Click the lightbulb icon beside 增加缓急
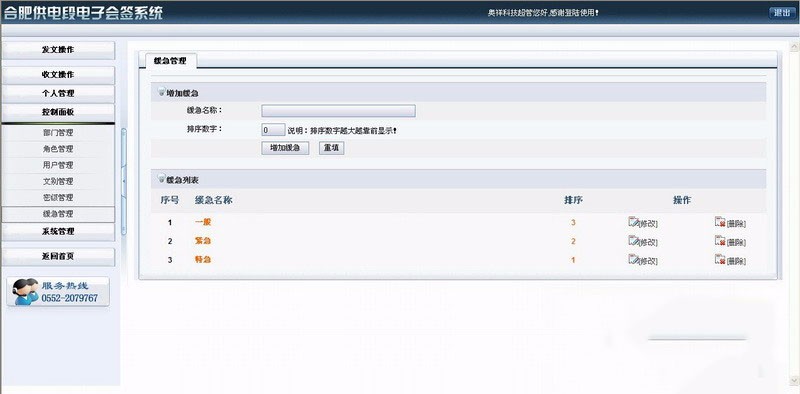Screen dimensions: 800x394 coord(162,93)
